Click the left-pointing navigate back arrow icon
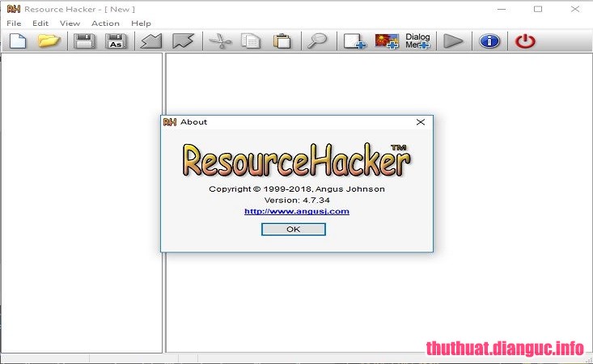Image resolution: width=593 pixels, height=364 pixels. point(151,40)
